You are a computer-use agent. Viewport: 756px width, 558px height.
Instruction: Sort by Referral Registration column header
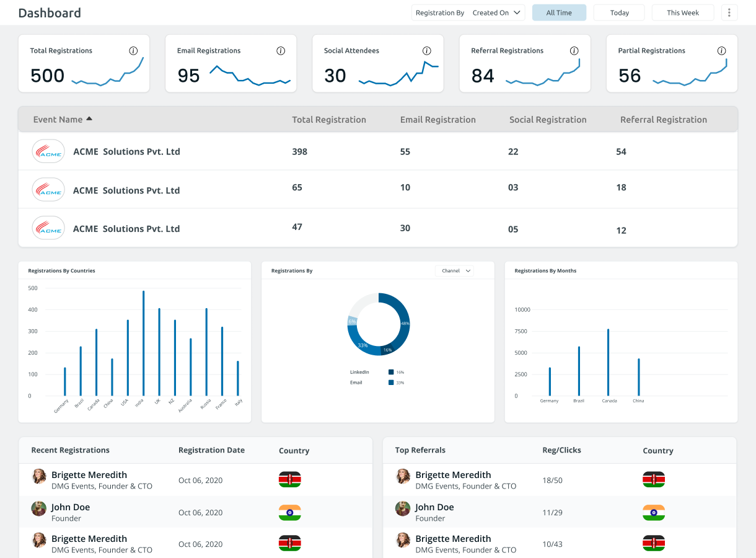(664, 120)
